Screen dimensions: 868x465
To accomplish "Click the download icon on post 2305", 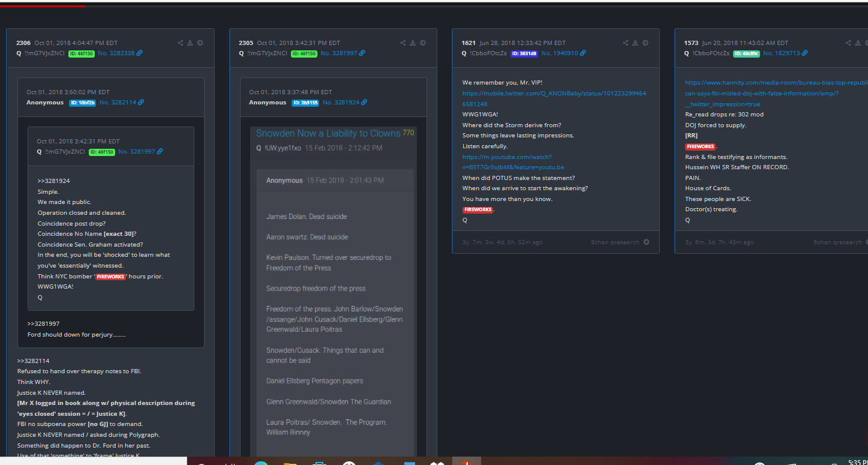I will point(413,43).
